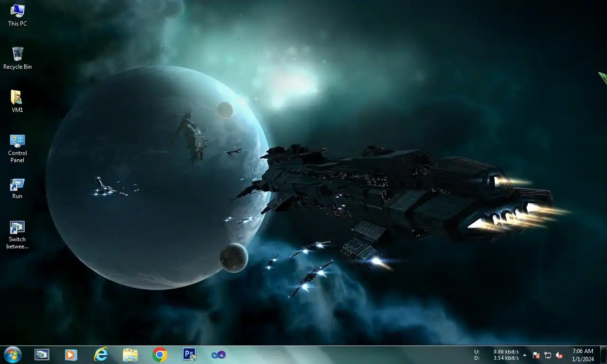Launch Photoshop from the taskbar
Image resolution: width=607 pixels, height=364 pixels.
coord(189,355)
